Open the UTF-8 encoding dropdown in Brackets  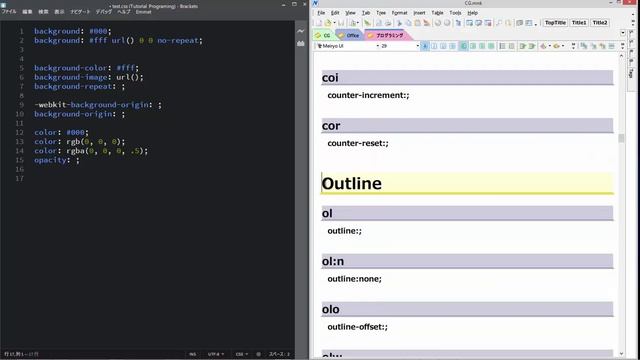(x=216, y=354)
